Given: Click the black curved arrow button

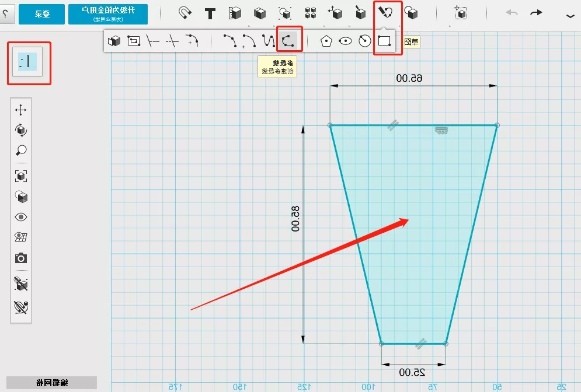Looking at the screenshot, I should coord(536,13).
